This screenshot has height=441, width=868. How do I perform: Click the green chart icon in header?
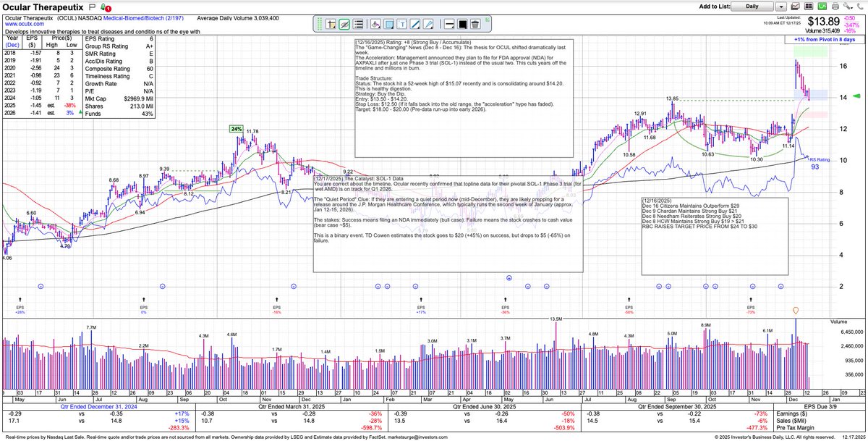822,7
